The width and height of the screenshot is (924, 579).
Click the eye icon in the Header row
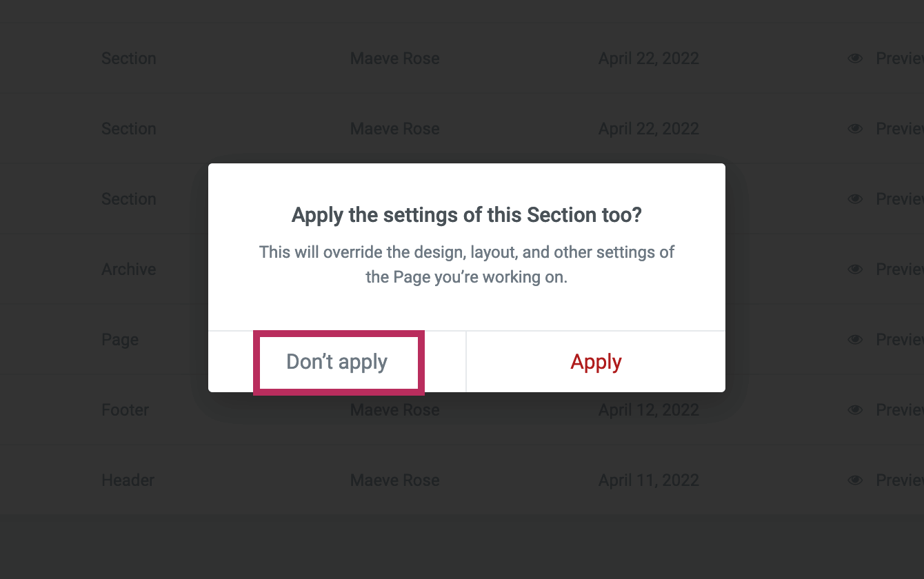(x=855, y=480)
